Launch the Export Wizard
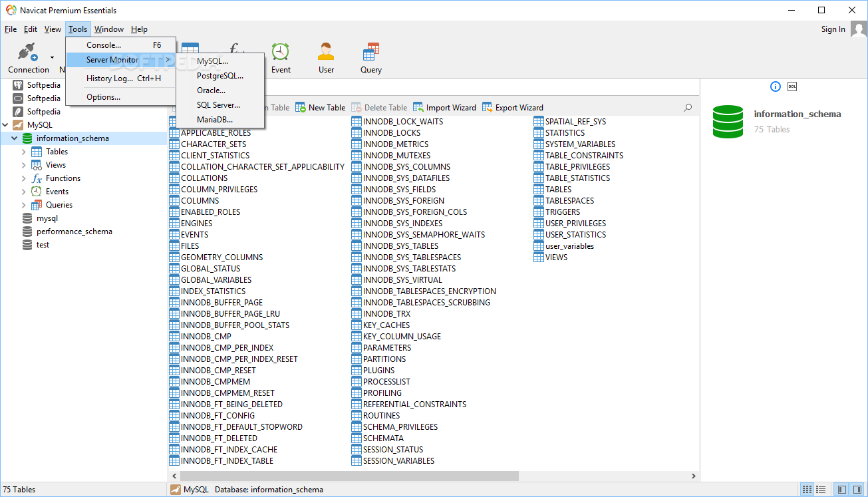 tap(513, 107)
